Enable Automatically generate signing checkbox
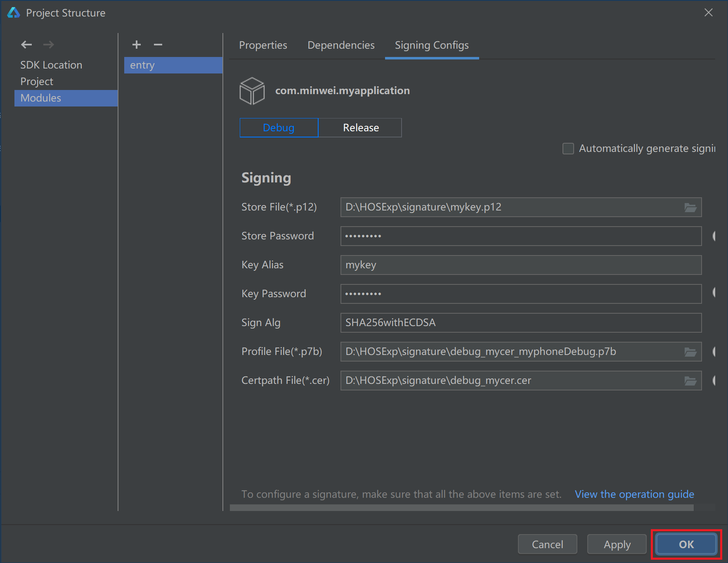The image size is (728, 563). click(x=568, y=149)
